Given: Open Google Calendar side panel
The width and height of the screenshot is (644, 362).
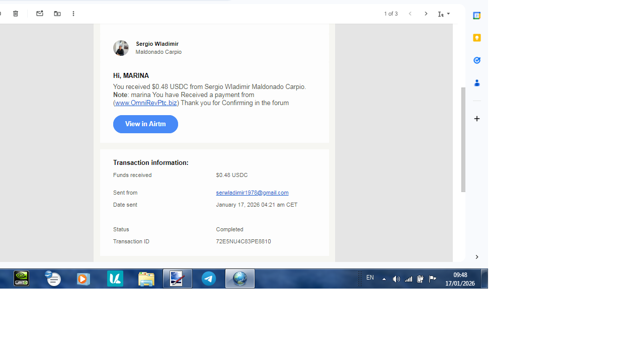Looking at the screenshot, I should (x=476, y=16).
